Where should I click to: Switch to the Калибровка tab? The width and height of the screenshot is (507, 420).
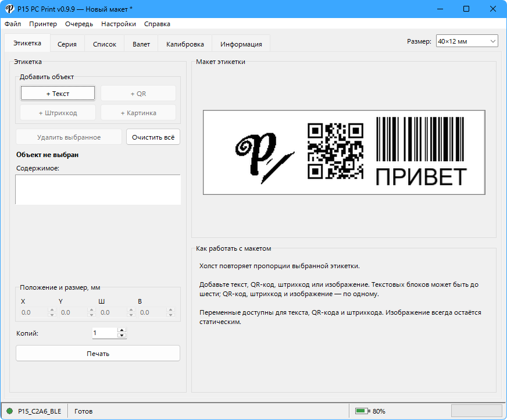(x=185, y=44)
